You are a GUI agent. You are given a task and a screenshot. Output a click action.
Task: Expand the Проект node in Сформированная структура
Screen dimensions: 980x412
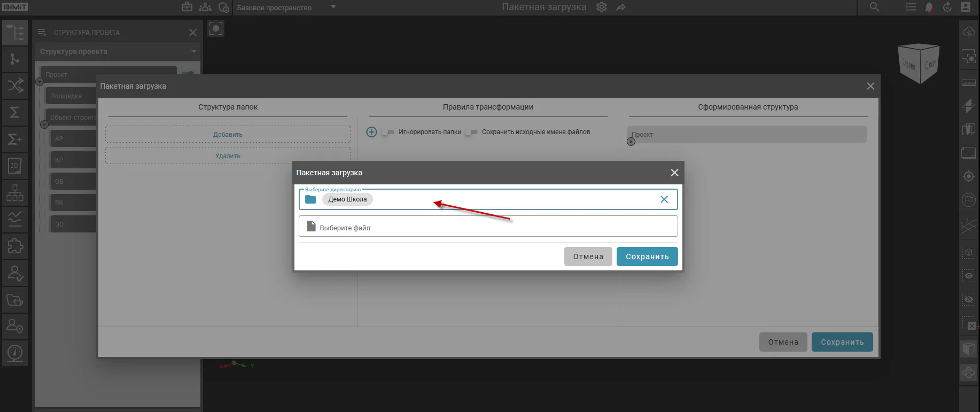631,142
